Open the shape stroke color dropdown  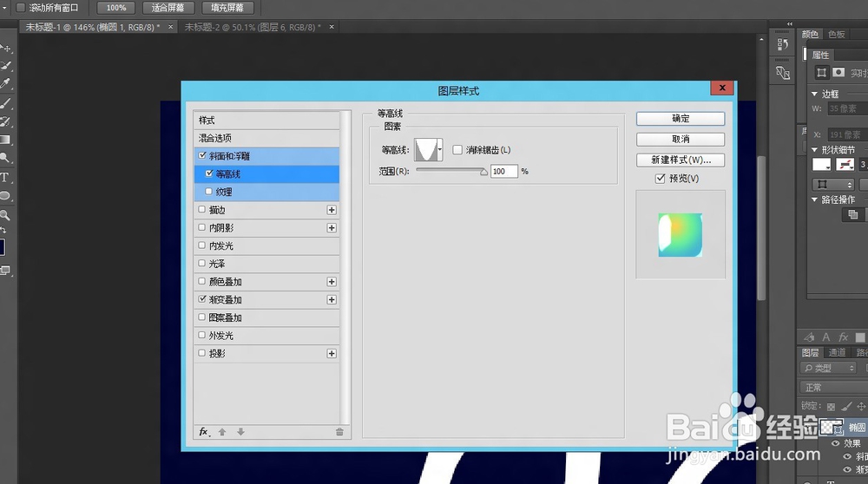(845, 164)
